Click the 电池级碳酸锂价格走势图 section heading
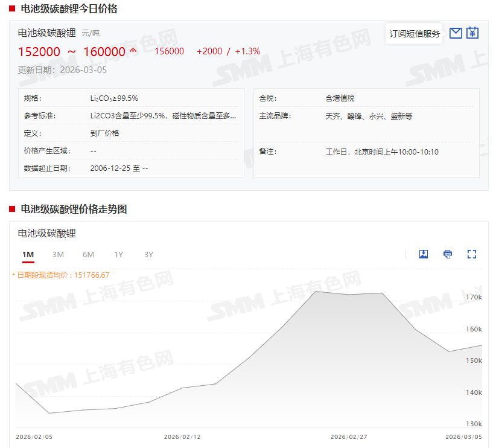Viewport: 496px width, 448px height. click(74, 209)
